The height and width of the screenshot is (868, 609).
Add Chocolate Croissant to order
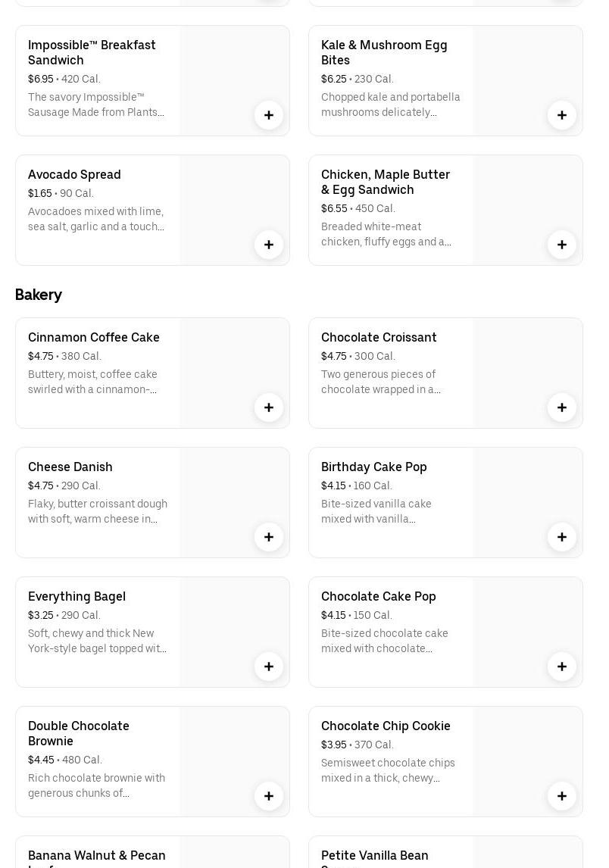[562, 407]
